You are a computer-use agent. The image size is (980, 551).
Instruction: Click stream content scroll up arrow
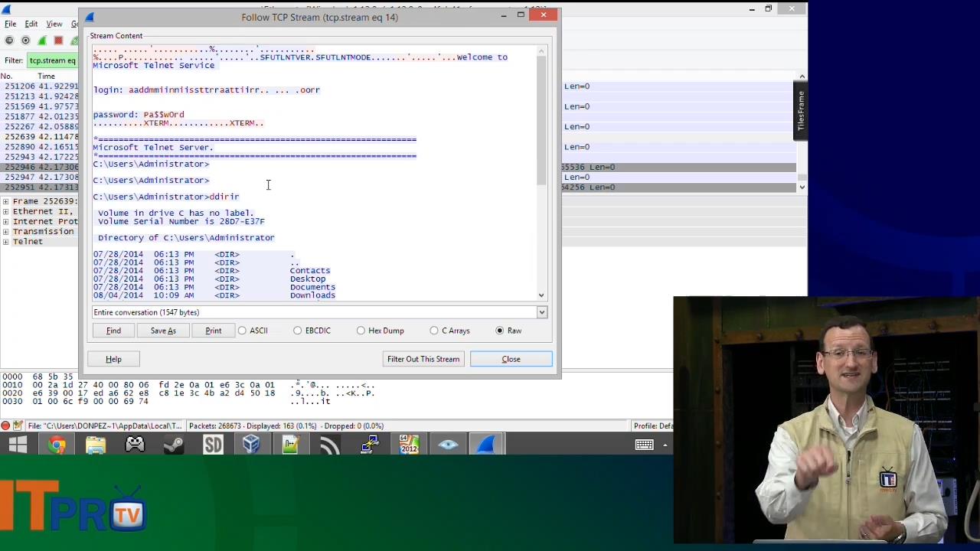(x=541, y=52)
